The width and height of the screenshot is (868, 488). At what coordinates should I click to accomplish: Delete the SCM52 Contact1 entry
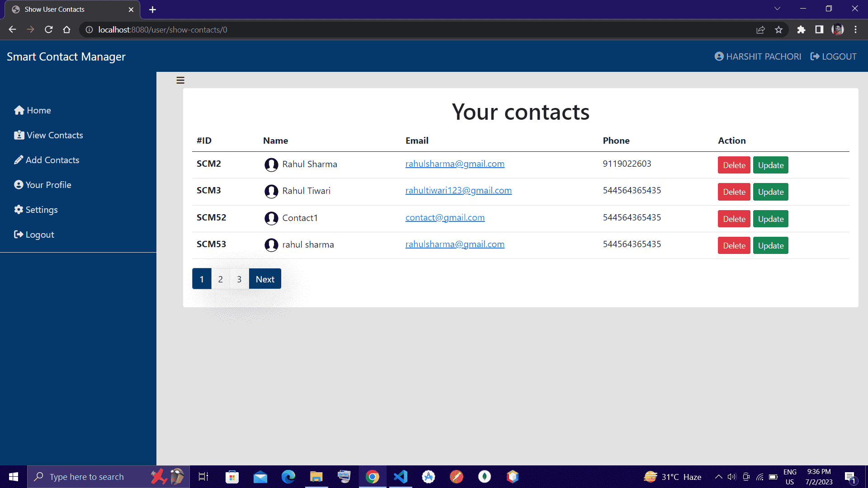coord(734,219)
